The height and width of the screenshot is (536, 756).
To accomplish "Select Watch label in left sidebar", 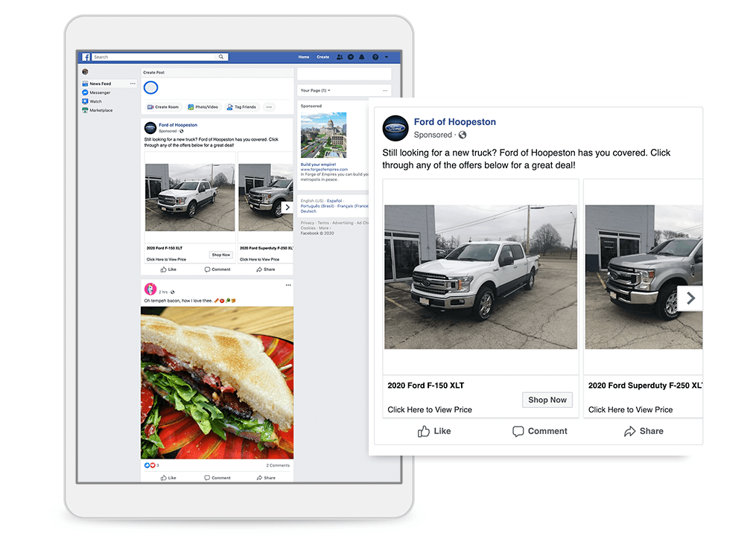I will click(95, 102).
